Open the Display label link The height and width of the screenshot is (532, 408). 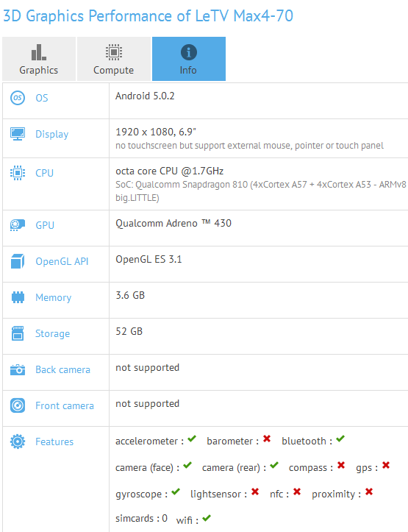tap(52, 135)
